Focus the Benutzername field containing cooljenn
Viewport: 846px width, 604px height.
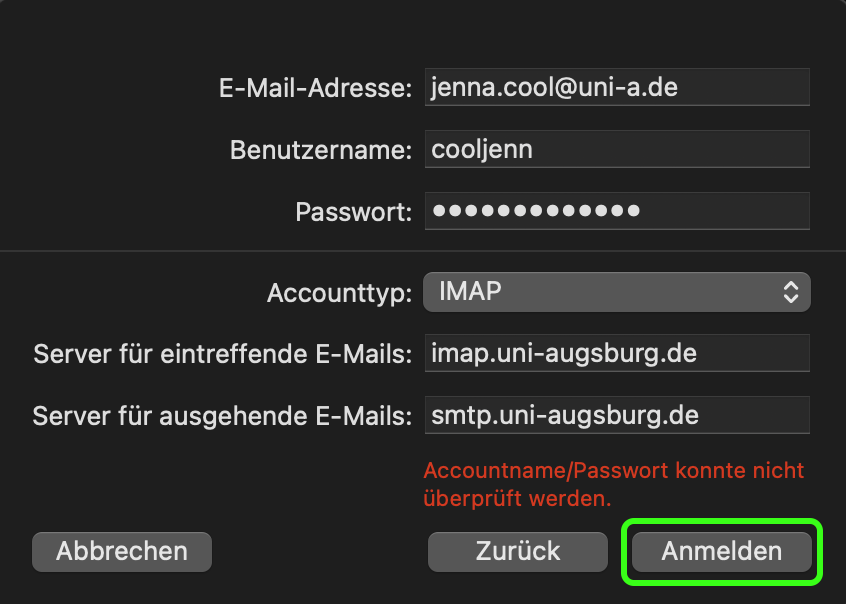point(616,150)
